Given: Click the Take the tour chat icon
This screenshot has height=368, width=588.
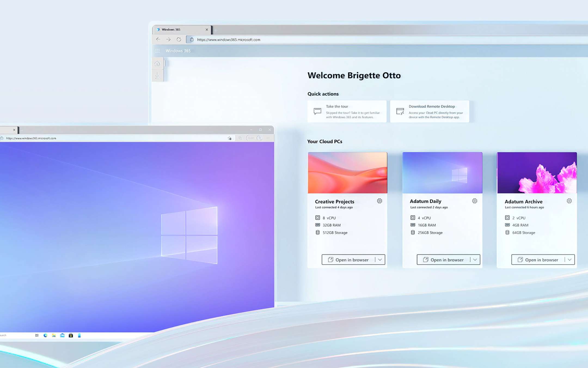Looking at the screenshot, I should pyautogui.click(x=317, y=111).
